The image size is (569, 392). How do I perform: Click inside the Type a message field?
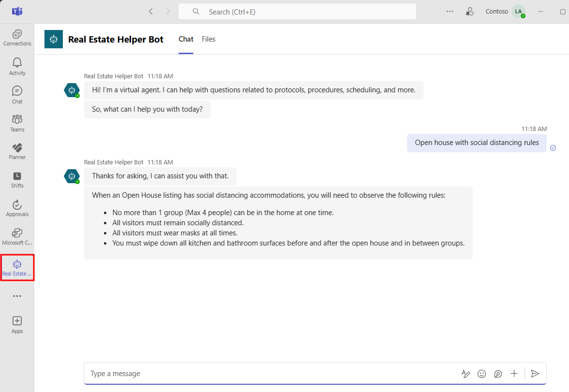tap(242, 374)
